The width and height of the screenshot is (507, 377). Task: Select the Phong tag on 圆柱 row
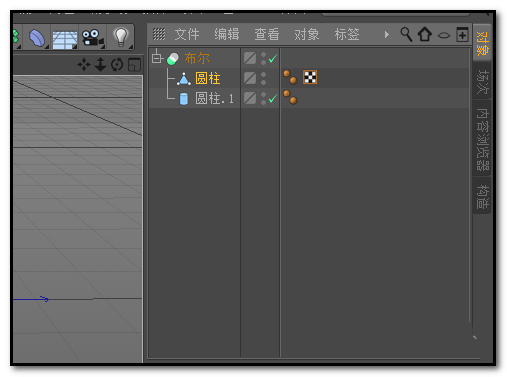tap(290, 77)
